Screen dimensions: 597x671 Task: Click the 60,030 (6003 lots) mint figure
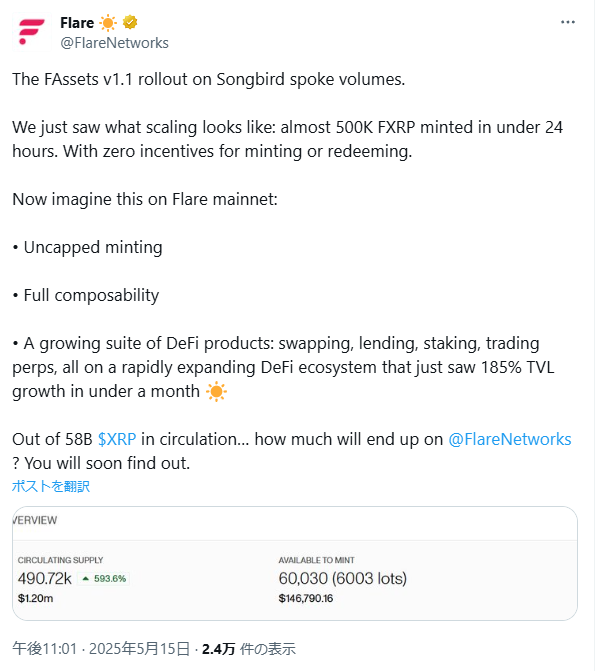click(x=342, y=579)
